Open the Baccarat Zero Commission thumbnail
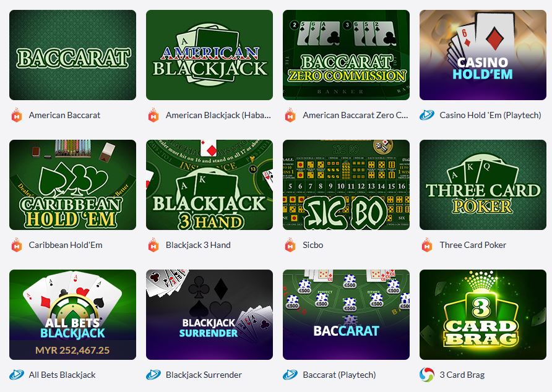 (346, 55)
